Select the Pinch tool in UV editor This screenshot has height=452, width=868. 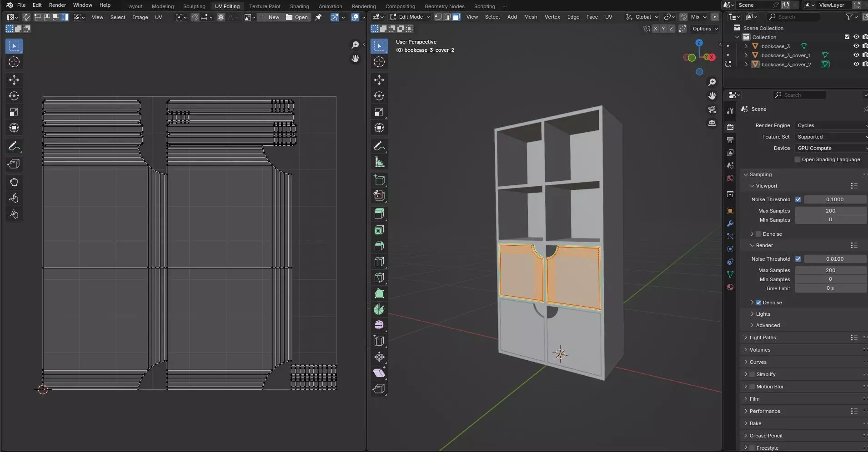pyautogui.click(x=14, y=214)
